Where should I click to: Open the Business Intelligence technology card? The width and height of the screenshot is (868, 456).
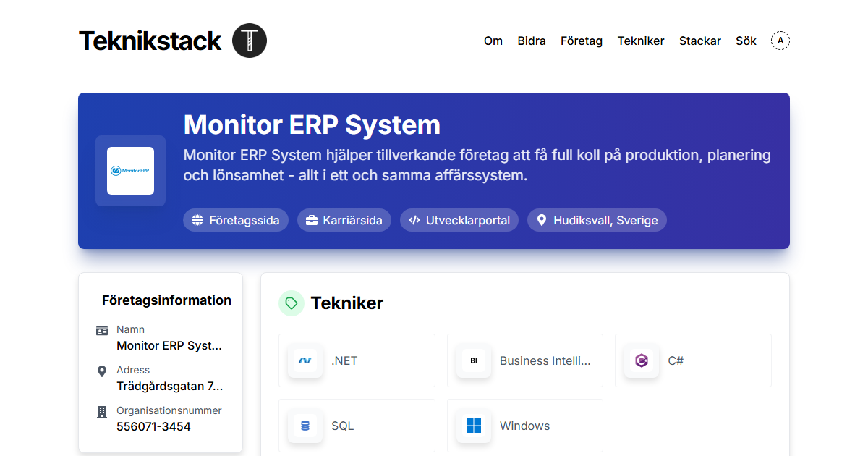[525, 360]
